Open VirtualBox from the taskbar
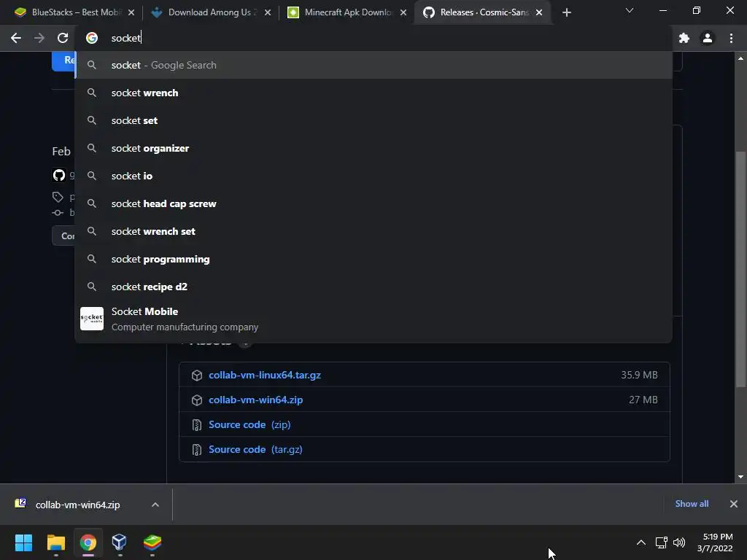The height and width of the screenshot is (560, 747). [x=120, y=542]
